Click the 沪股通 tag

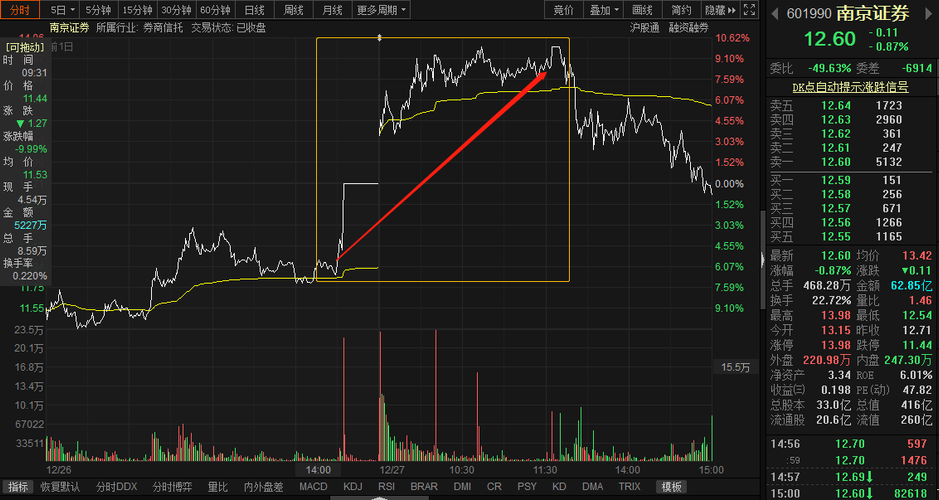[x=644, y=28]
